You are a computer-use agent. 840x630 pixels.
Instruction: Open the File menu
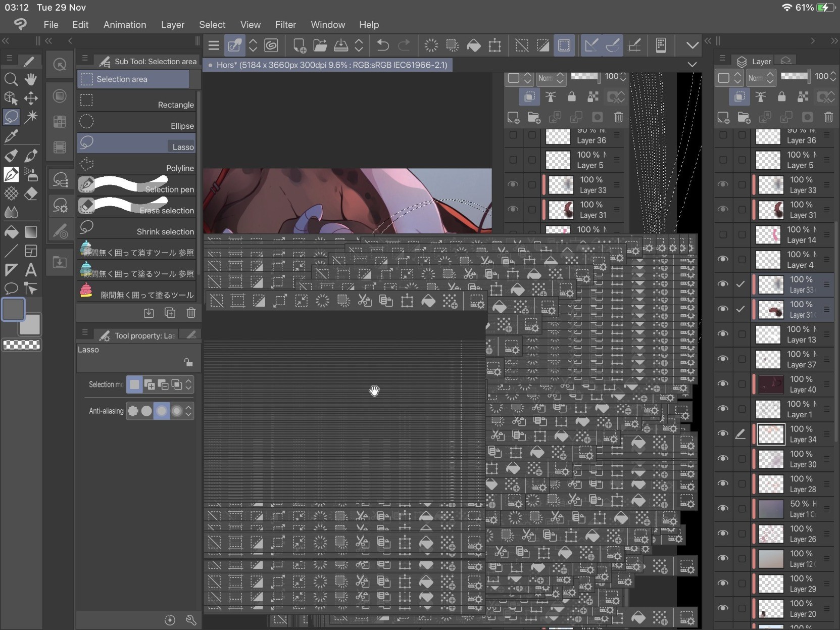point(51,25)
